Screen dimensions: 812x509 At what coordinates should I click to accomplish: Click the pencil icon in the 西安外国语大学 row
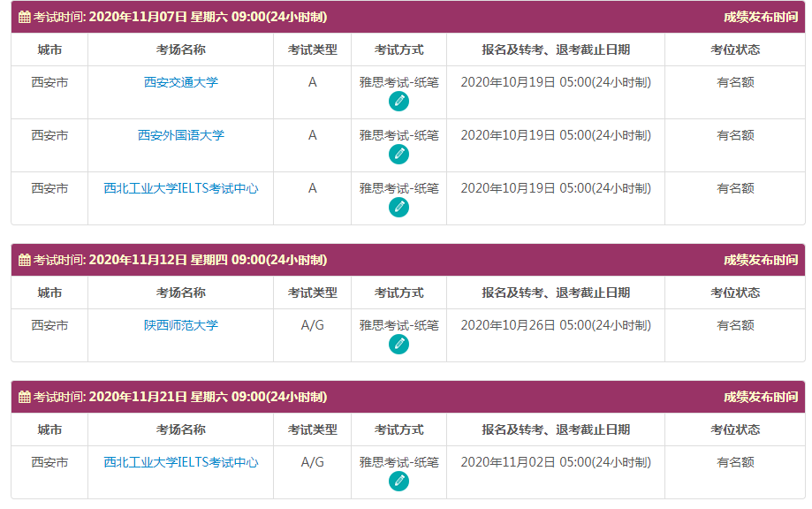coord(398,155)
